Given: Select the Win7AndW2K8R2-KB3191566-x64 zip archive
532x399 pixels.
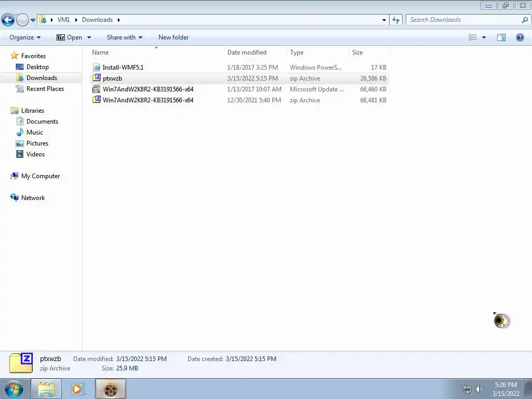Looking at the screenshot, I should (x=240, y=100).
